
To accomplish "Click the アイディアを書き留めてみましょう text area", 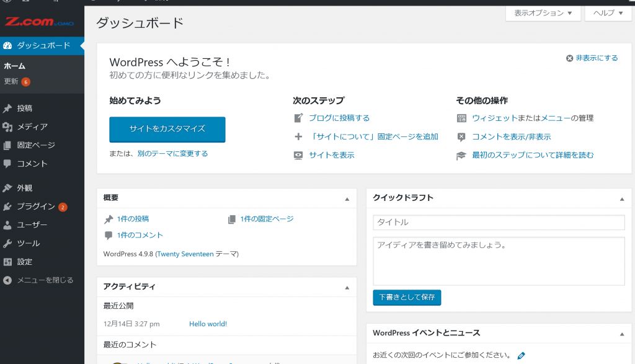I will pyautogui.click(x=499, y=261).
